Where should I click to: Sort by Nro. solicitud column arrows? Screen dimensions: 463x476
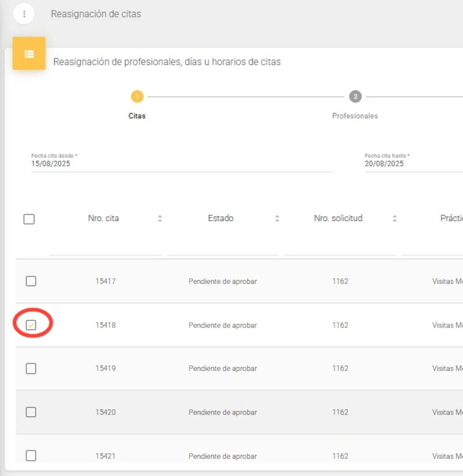click(x=394, y=218)
